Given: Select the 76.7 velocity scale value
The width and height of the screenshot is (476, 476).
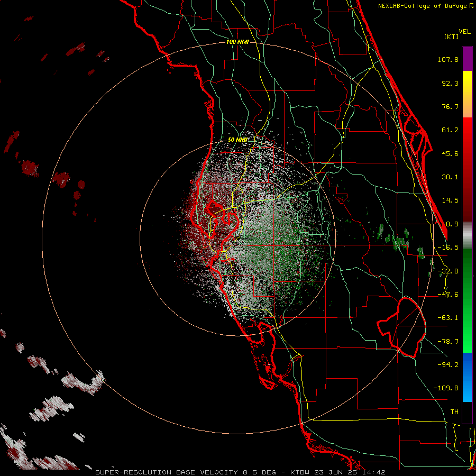Looking at the screenshot, I should (450, 106).
